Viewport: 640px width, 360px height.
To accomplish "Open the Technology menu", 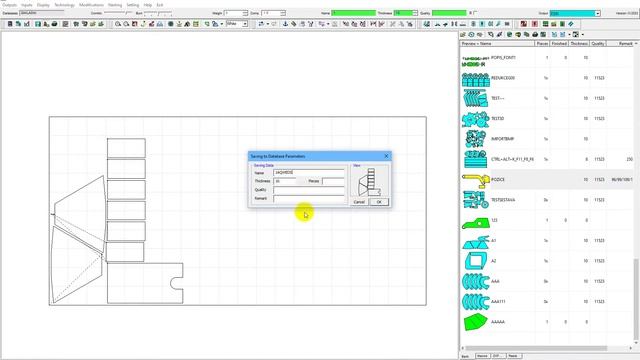I will tap(64, 5).
